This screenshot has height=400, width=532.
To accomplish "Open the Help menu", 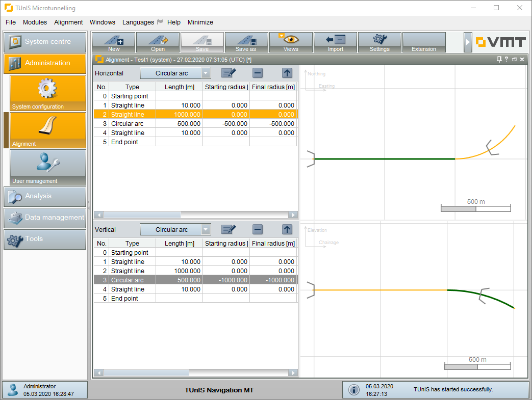I will point(174,22).
